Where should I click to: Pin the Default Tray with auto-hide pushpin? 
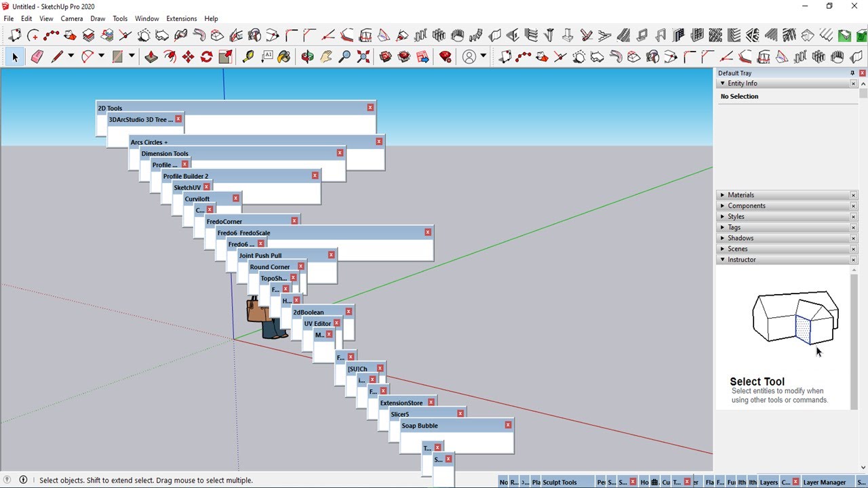pyautogui.click(x=852, y=73)
